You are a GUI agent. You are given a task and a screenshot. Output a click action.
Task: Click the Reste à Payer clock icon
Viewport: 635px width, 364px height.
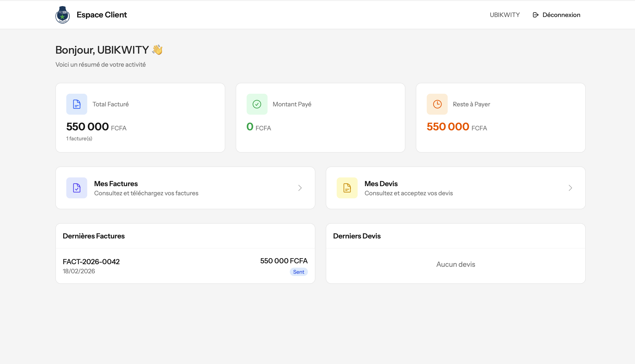(x=437, y=104)
